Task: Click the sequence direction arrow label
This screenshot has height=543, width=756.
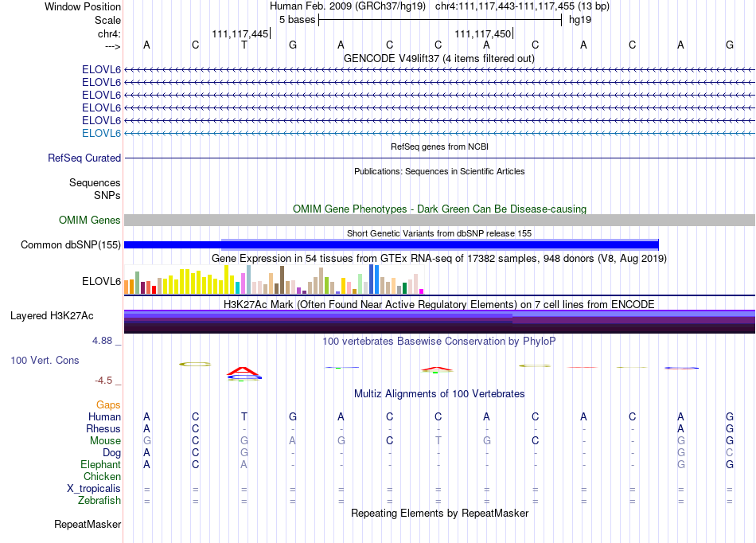Action: click(113, 46)
